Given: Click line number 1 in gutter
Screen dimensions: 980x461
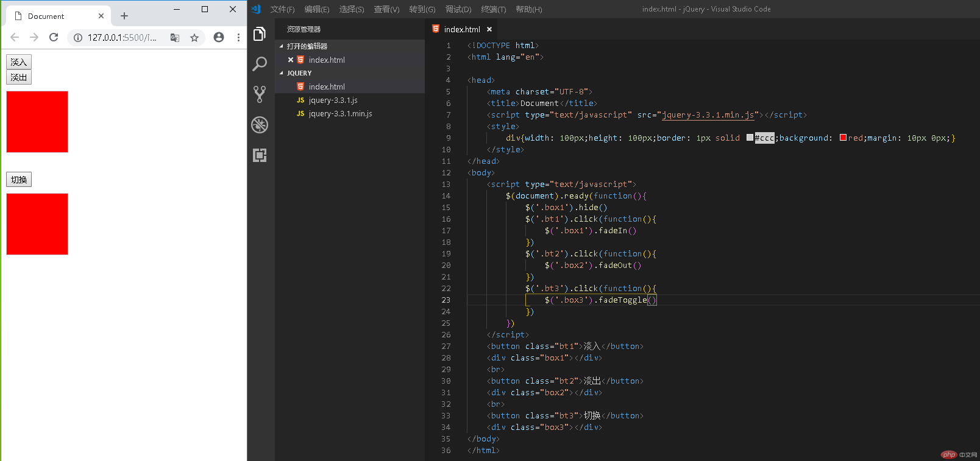Looking at the screenshot, I should [x=449, y=45].
